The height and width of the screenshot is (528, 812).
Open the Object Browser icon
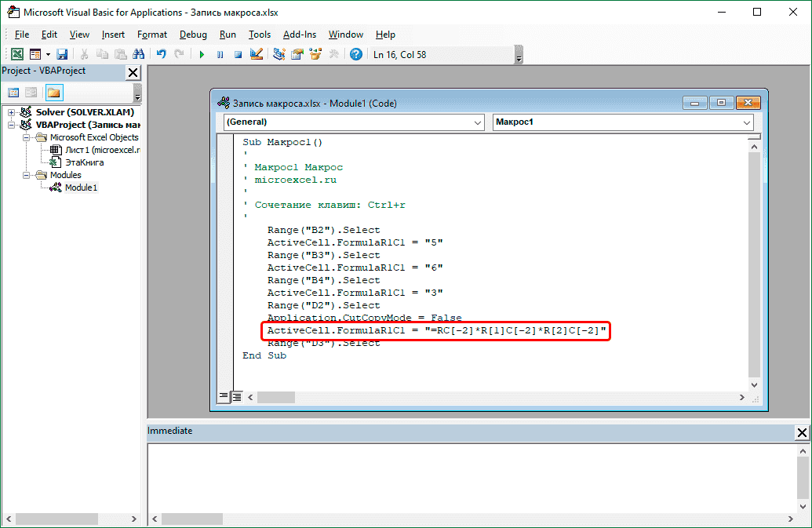tap(315, 54)
